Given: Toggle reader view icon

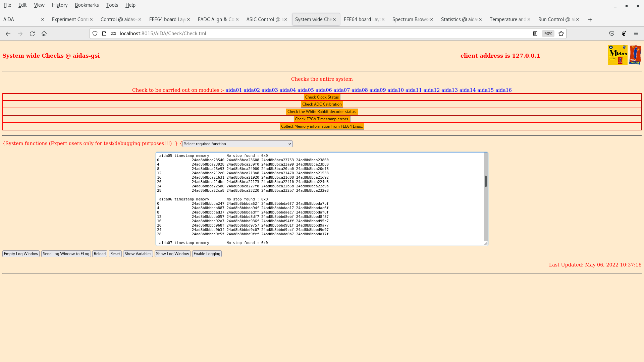Looking at the screenshot, I should click(535, 34).
